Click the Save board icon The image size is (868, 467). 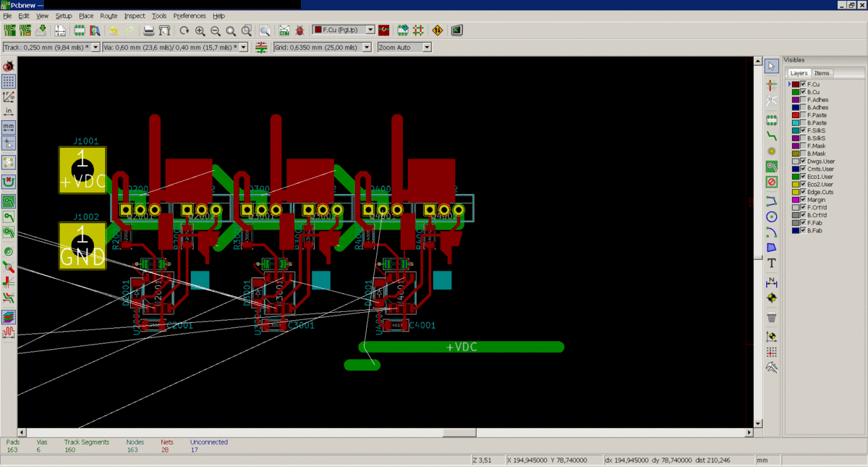41,30
